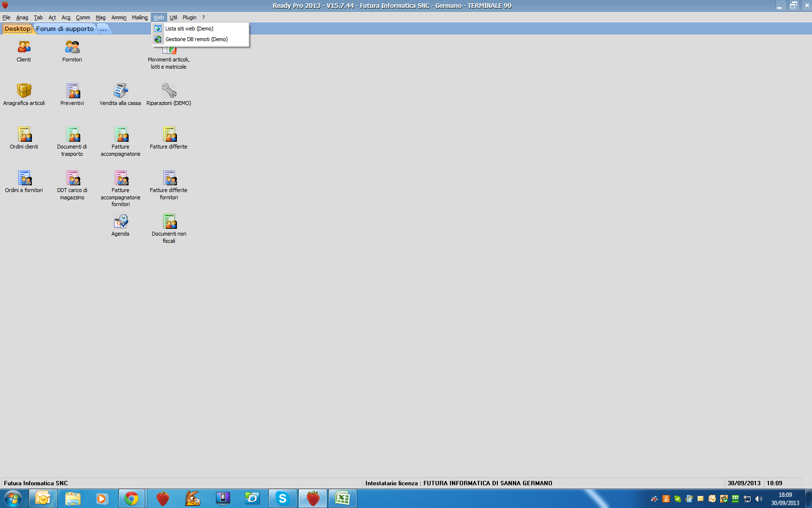The image size is (812, 508).
Task: Switch to the Desktop tab
Action: click(17, 29)
